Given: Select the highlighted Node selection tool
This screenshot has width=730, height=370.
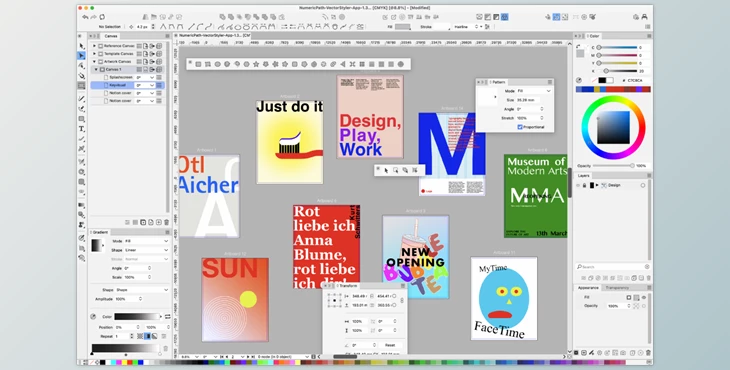Looking at the screenshot, I should (x=82, y=56).
